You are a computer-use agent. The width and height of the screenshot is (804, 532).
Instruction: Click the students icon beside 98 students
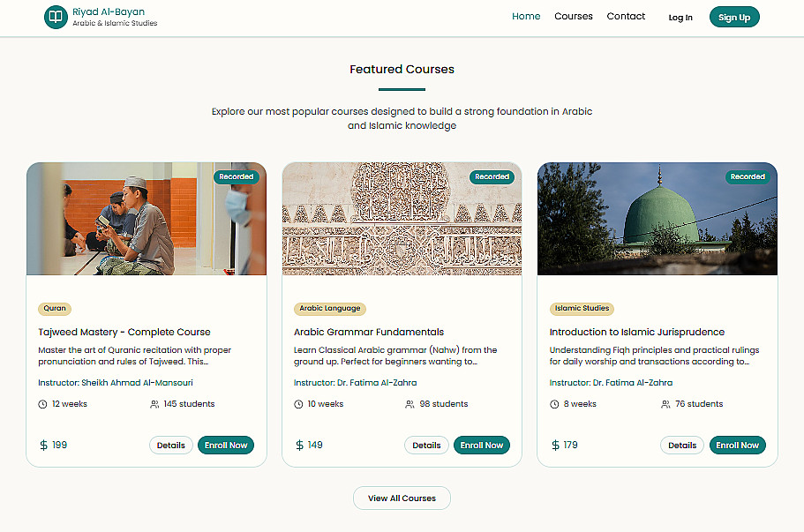tap(410, 404)
